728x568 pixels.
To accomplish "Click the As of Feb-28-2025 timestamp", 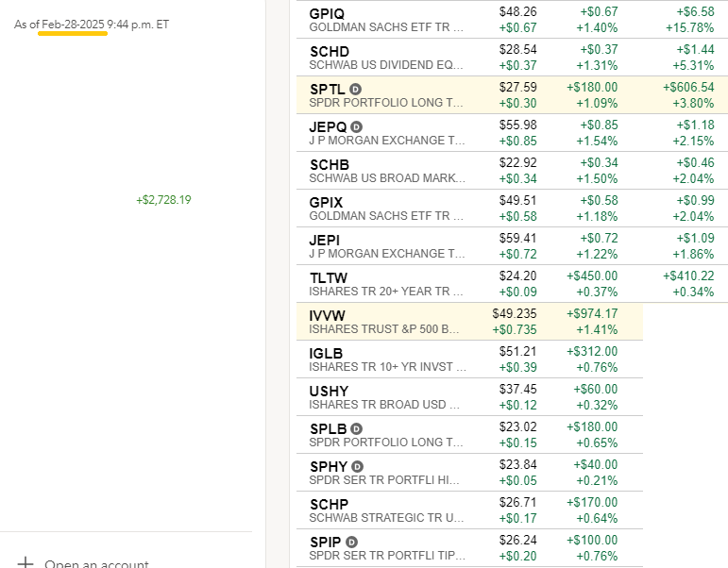I will (x=92, y=25).
